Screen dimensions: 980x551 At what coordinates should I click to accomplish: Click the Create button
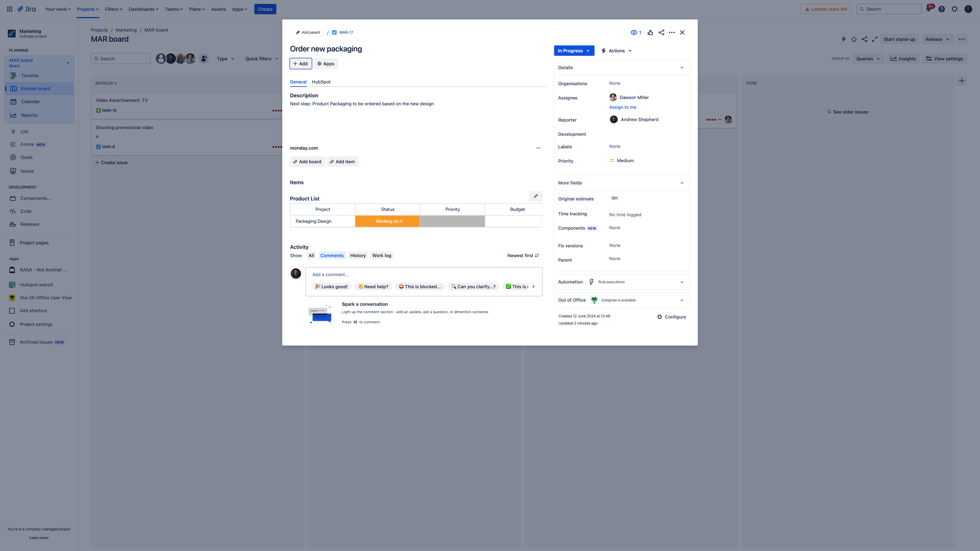point(265,9)
